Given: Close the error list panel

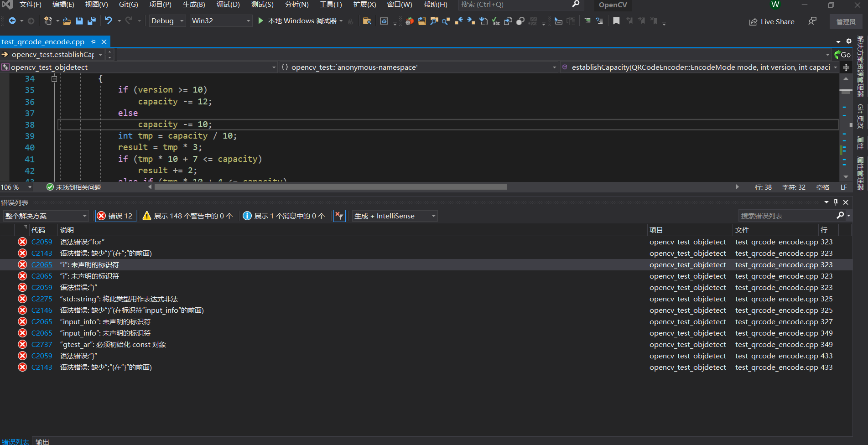Looking at the screenshot, I should tap(846, 202).
